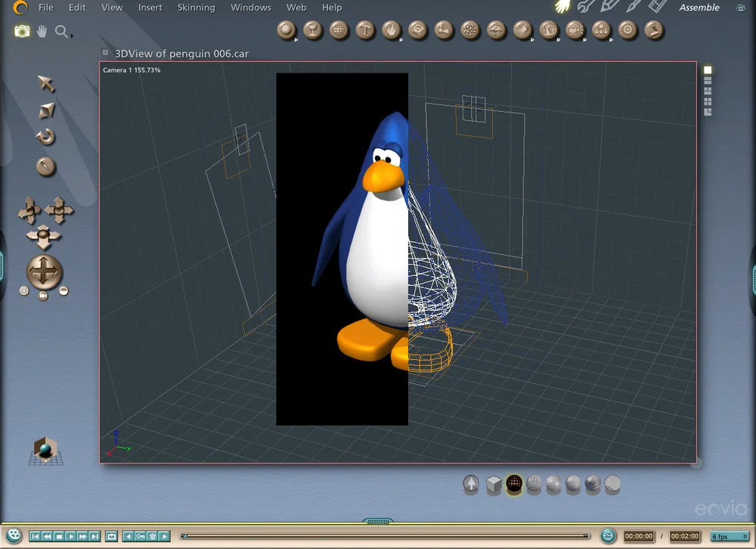This screenshot has height=549, width=756.
Task: Choose the Camera insertion icon
Action: (575, 30)
